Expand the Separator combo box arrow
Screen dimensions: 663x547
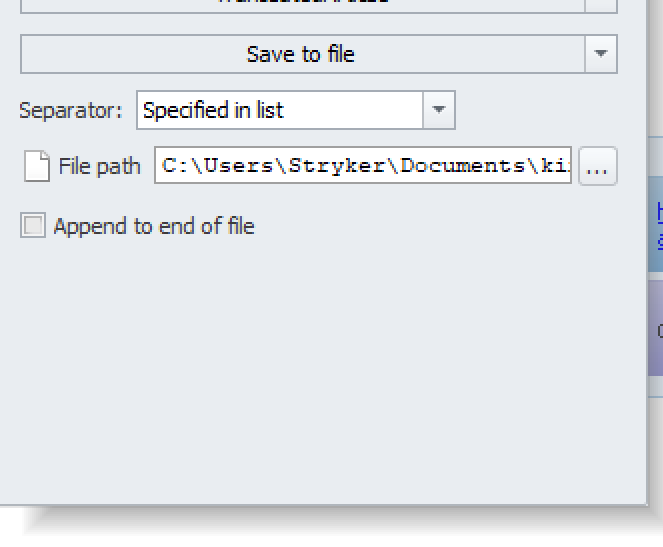(x=439, y=110)
